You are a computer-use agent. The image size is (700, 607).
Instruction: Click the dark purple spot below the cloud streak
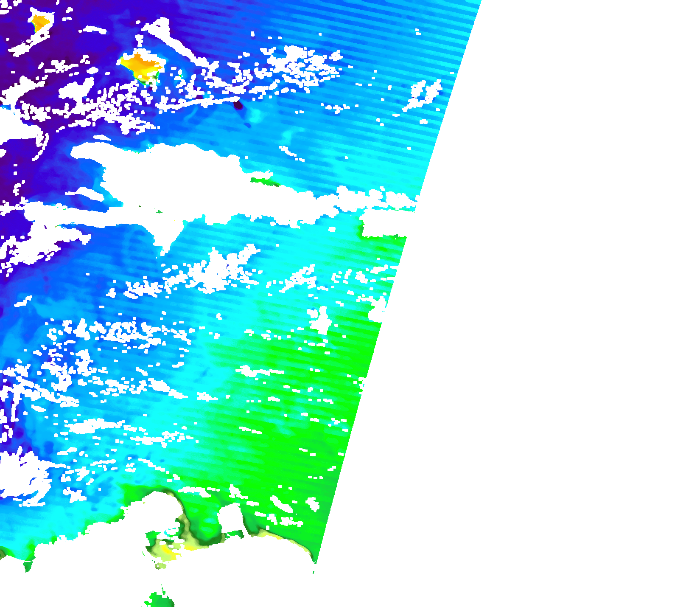(238, 105)
